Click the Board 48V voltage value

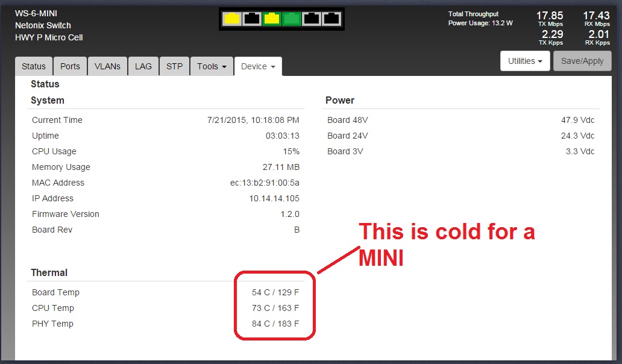[x=577, y=120]
